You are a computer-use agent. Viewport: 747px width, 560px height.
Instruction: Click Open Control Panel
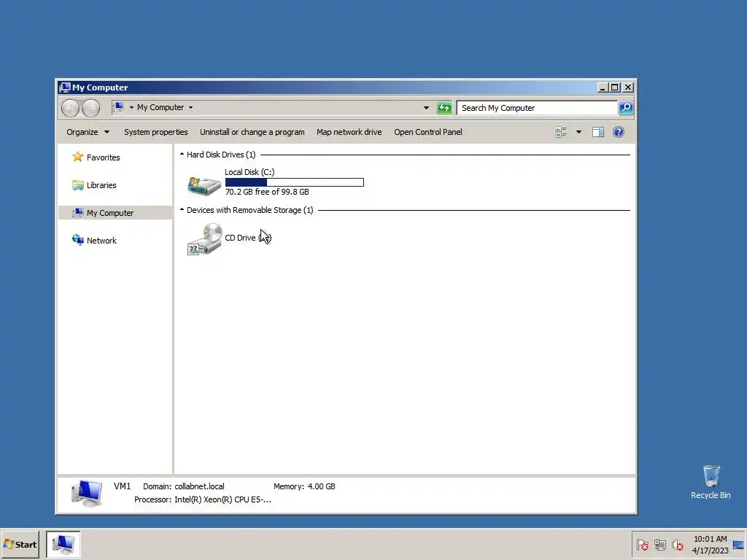pos(427,132)
